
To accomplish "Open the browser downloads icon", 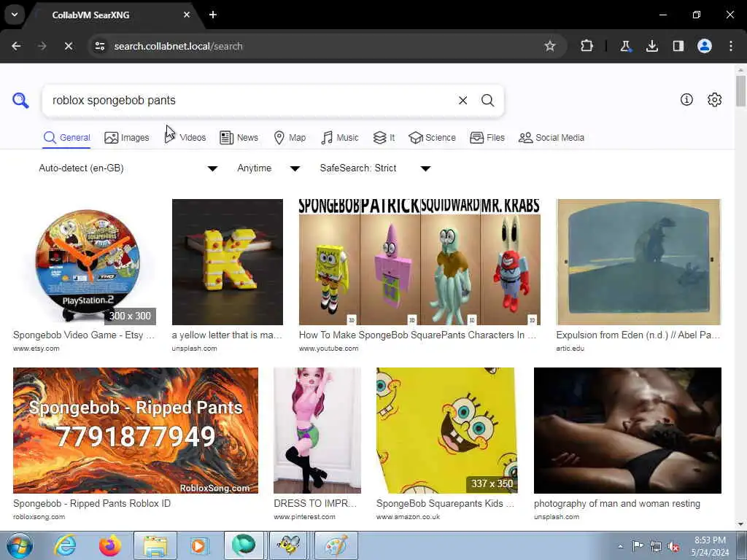I will [x=651, y=46].
